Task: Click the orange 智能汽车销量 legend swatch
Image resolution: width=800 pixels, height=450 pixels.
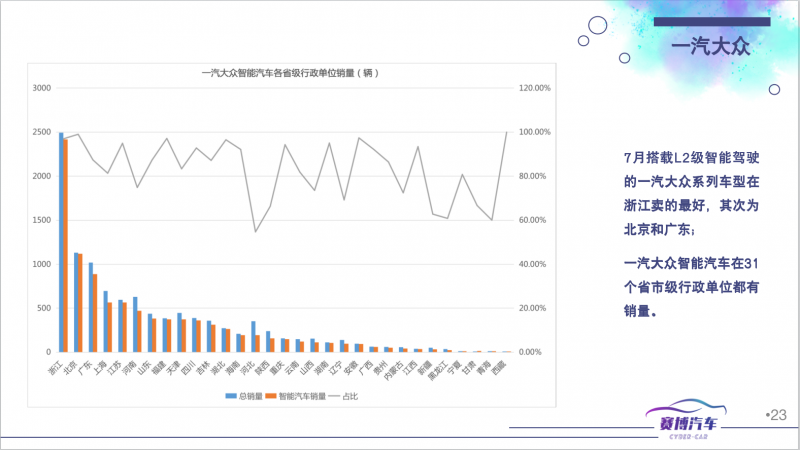Action: click(271, 396)
